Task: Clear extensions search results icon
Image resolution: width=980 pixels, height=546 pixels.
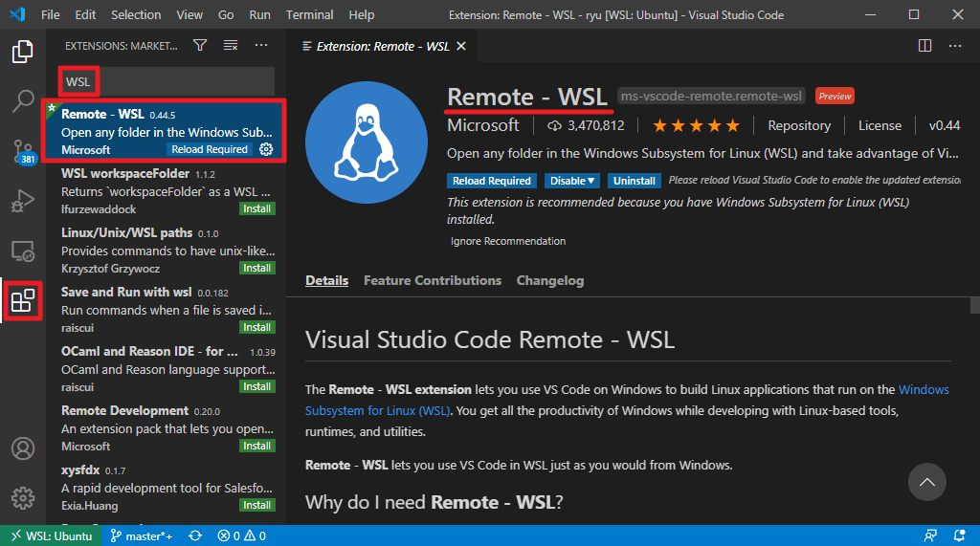Action: [231, 45]
